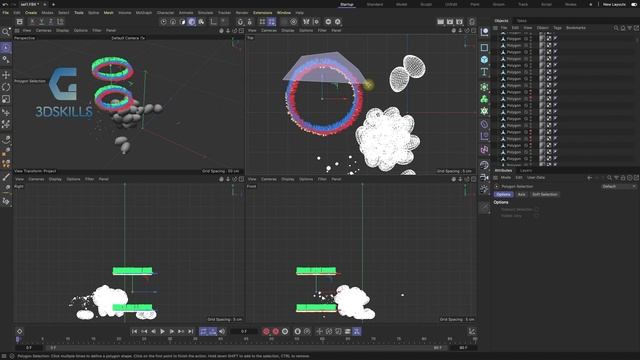Screen dimensions: 640x360
Task: Open the document tab dropdown arrow
Action: point(45,4)
